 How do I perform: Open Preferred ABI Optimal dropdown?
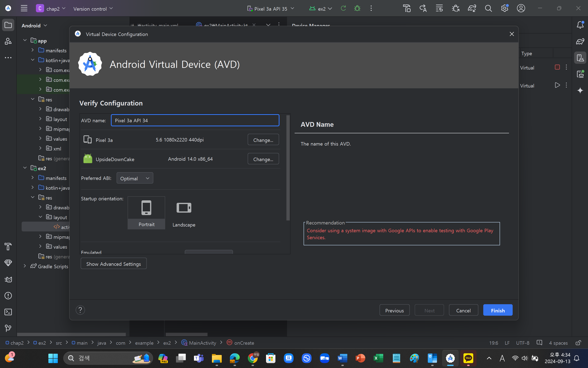[135, 178]
